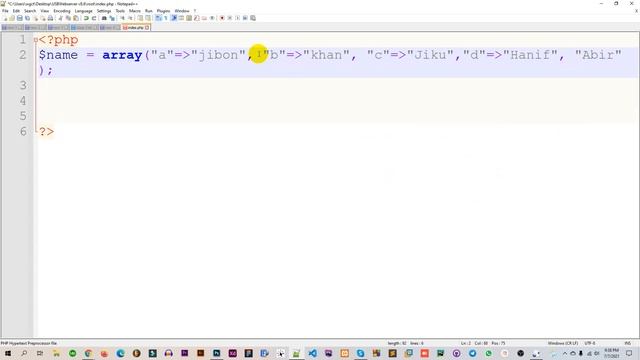Open Task View on the taskbar
Screen dimensions: 640x360
pos(40,353)
